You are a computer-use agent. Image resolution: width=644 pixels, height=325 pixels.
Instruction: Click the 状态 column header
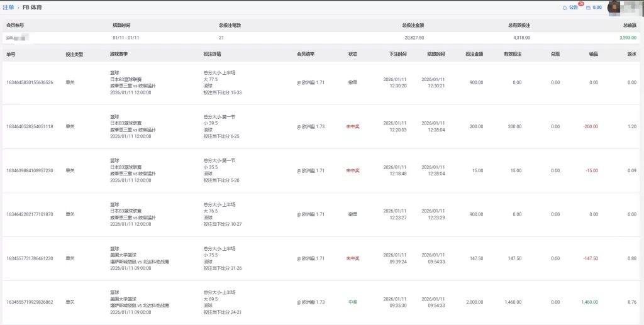[353, 54]
